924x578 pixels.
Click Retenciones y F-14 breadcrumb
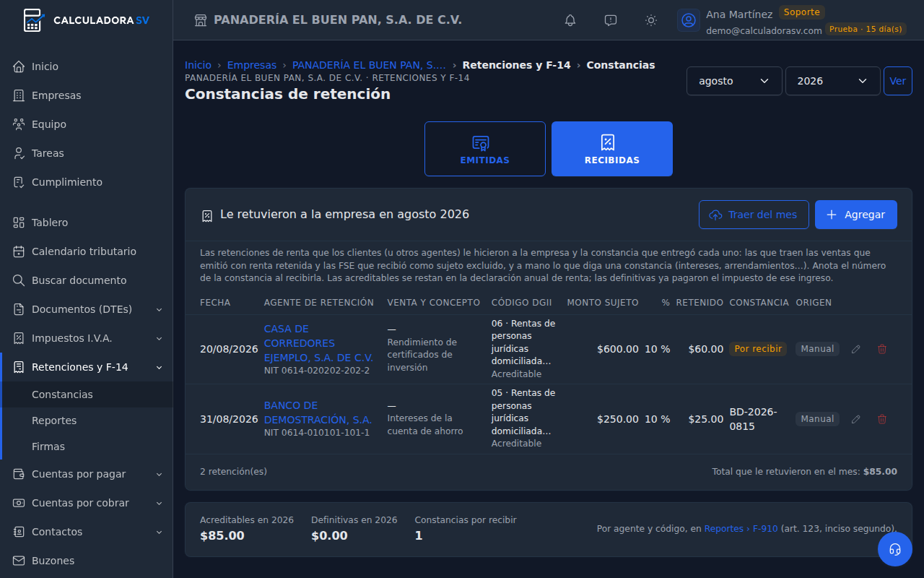coord(516,65)
